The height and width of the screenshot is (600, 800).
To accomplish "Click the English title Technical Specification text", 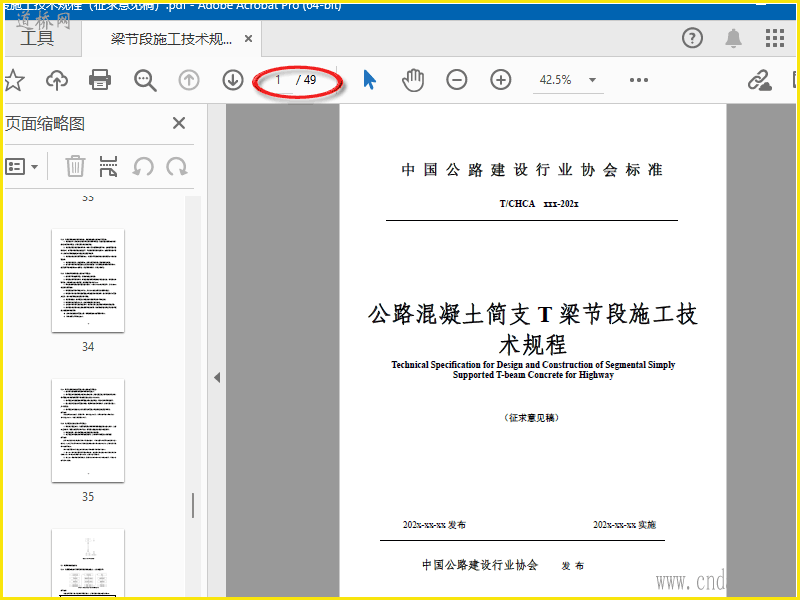I will (533, 370).
